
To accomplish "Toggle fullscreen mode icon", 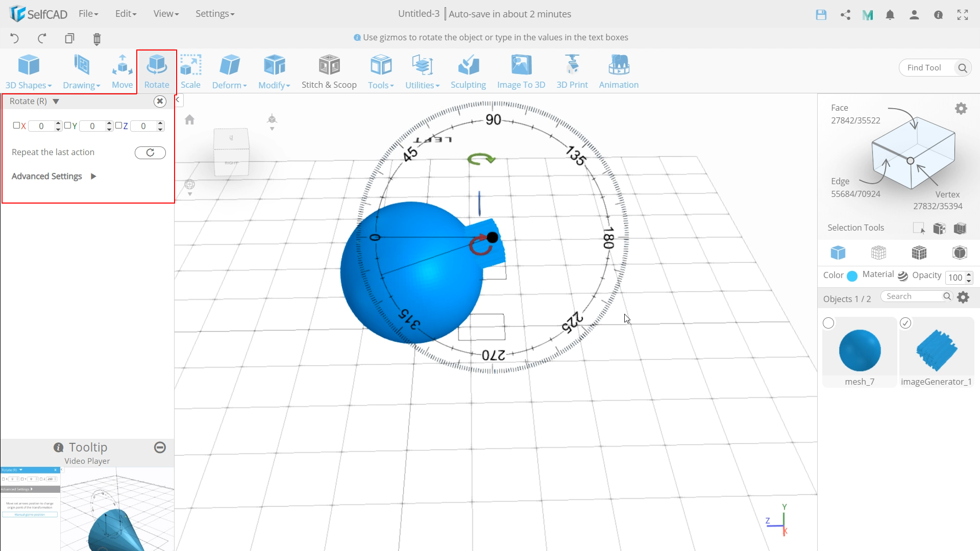I will click(963, 15).
